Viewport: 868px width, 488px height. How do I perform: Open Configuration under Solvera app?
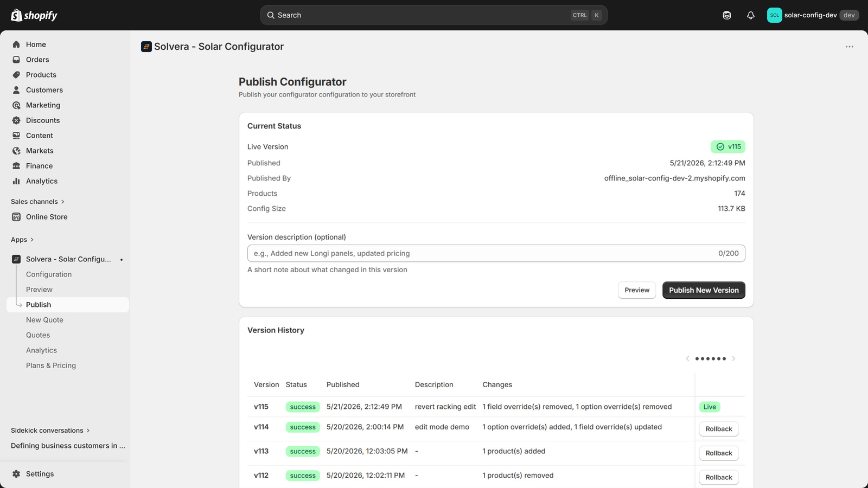[49, 274]
